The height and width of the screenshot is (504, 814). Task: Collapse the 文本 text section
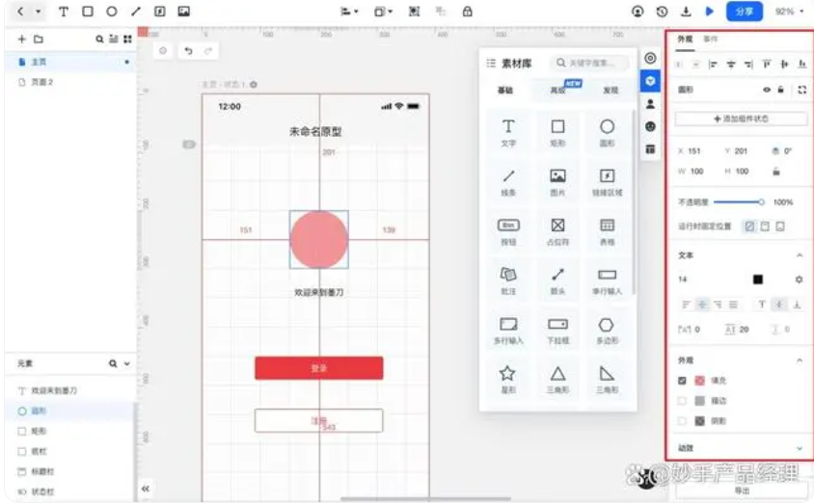click(x=799, y=255)
